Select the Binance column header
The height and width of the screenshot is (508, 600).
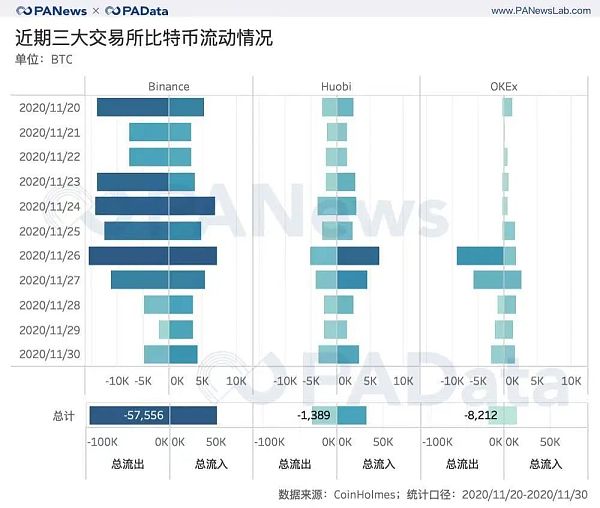coord(168,87)
